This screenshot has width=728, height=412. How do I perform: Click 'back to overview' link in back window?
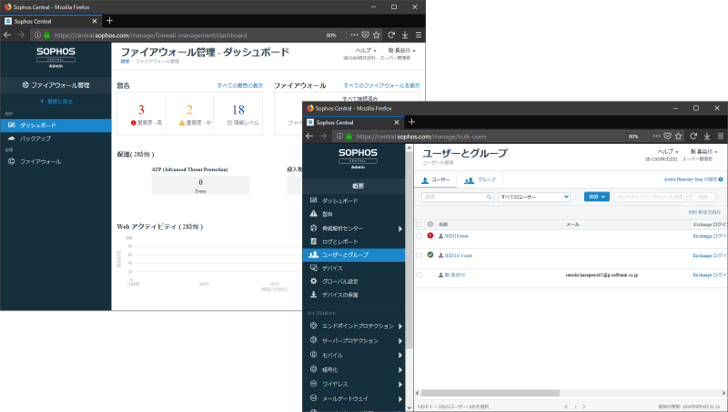[56, 101]
